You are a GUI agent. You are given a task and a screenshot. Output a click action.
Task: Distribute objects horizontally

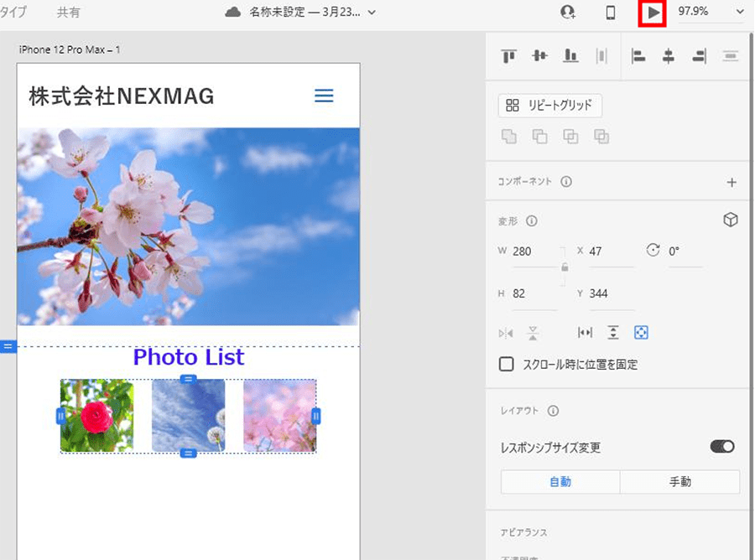pyautogui.click(x=601, y=56)
